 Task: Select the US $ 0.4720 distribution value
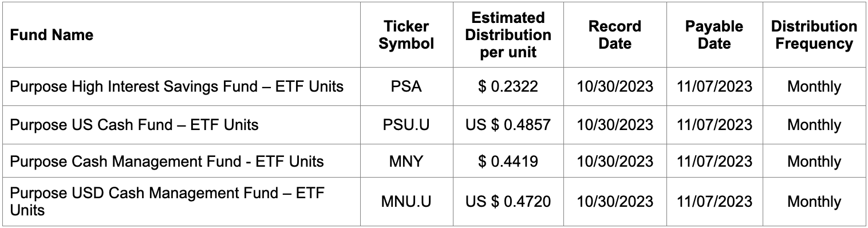(x=508, y=201)
